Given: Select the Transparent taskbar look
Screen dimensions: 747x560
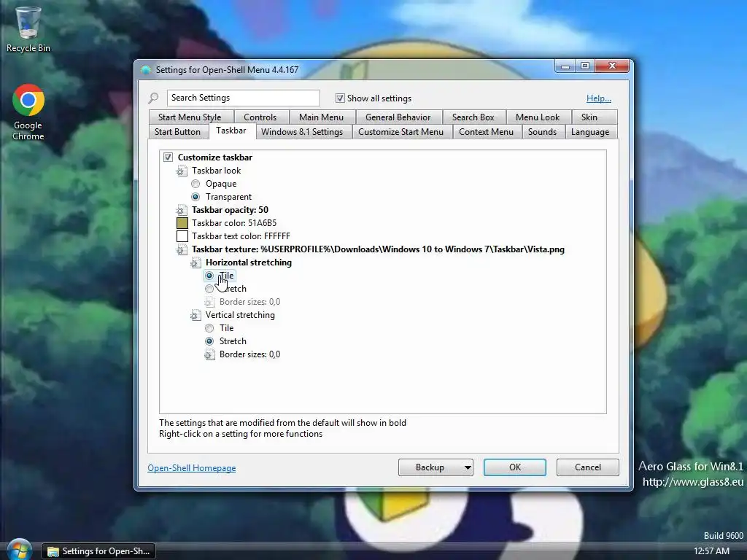Looking at the screenshot, I should tap(196, 197).
